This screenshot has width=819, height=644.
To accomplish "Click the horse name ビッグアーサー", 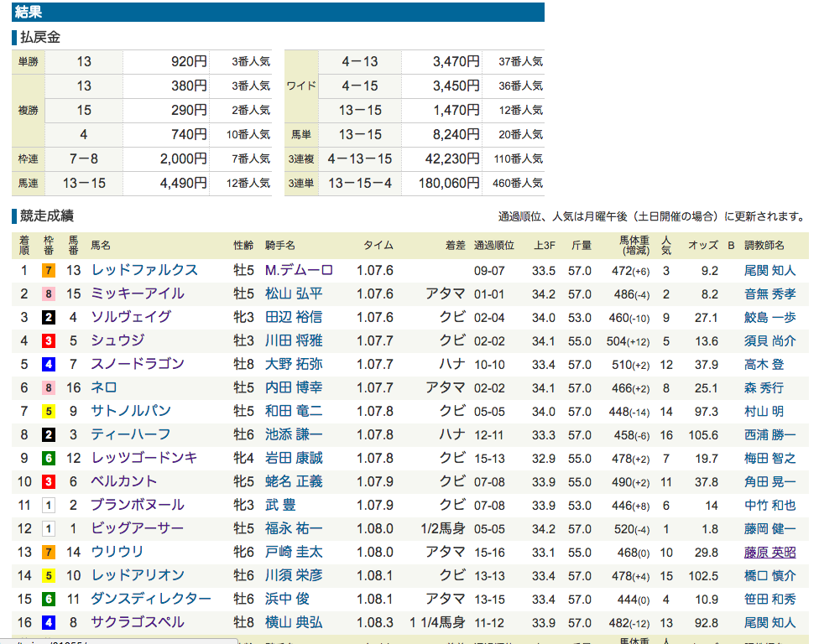I will [138, 528].
